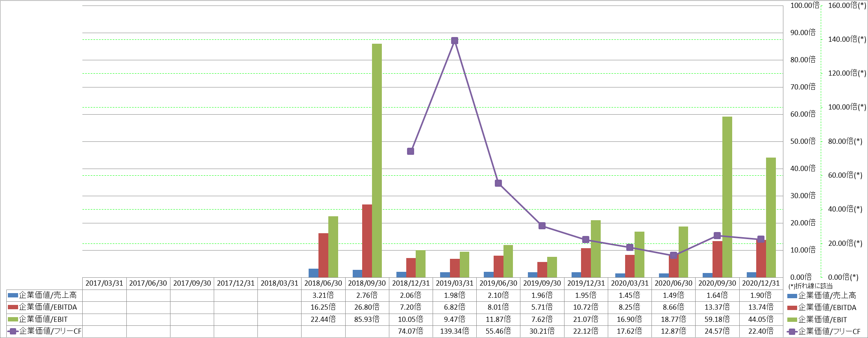
Task: Select the first line marker at 2018/12/31
Action: [411, 151]
